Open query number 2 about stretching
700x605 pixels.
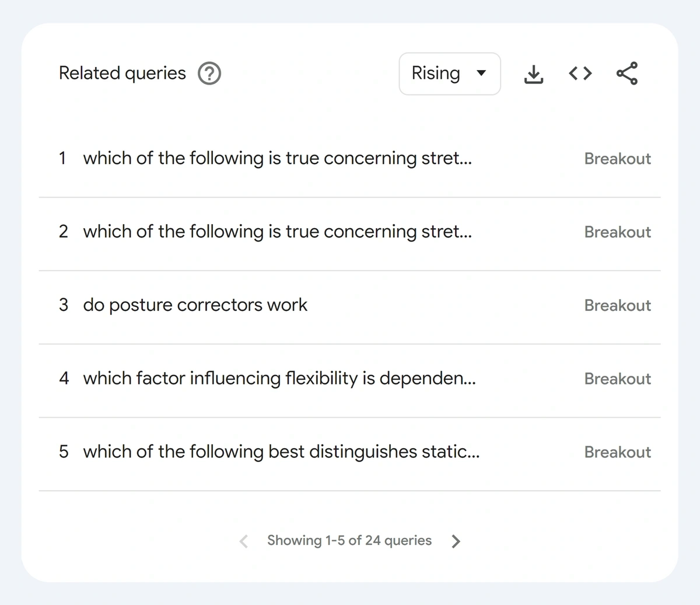(278, 232)
